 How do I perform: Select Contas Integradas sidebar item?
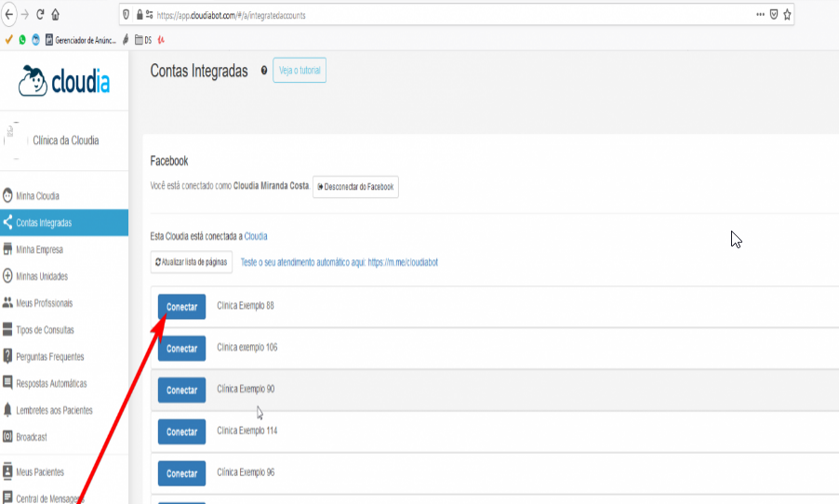point(63,222)
